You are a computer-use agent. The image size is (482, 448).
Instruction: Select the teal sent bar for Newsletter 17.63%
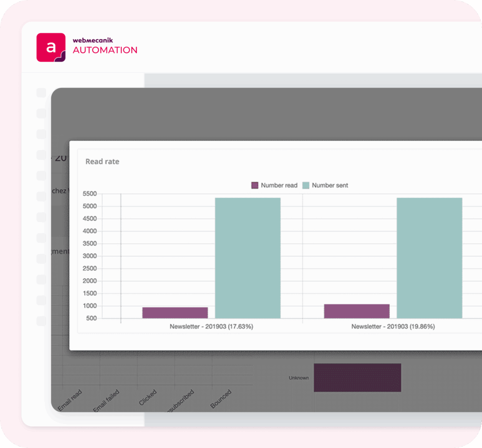(248, 258)
